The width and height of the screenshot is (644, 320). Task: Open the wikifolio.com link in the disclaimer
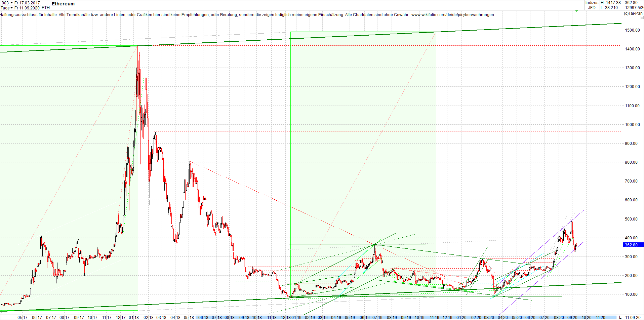pos(452,14)
